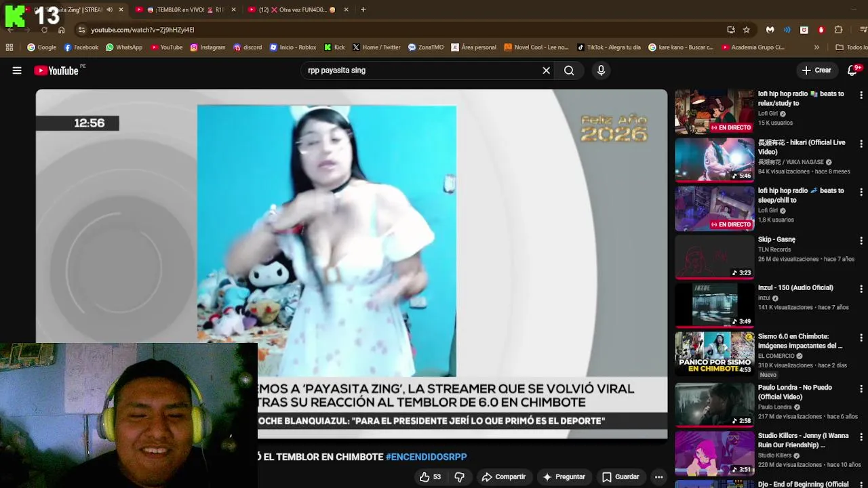Start voice search with the microphone icon
Screen dimensions: 868x488
click(601, 70)
